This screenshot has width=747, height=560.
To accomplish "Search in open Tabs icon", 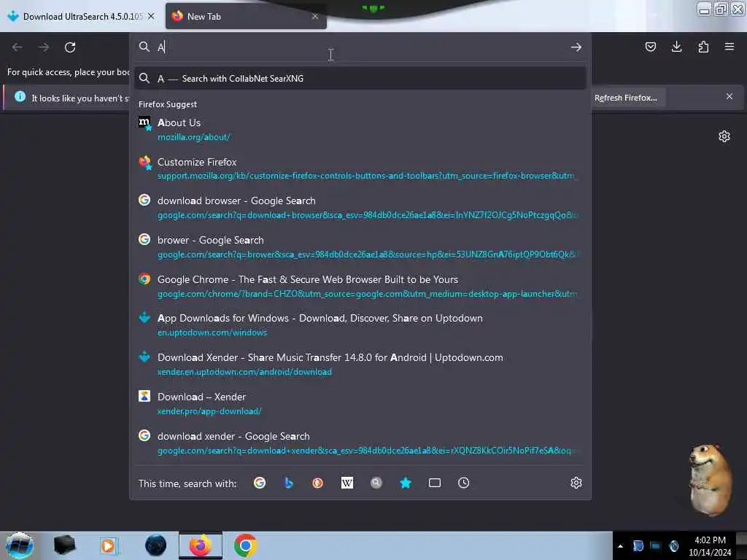I will pos(435,483).
